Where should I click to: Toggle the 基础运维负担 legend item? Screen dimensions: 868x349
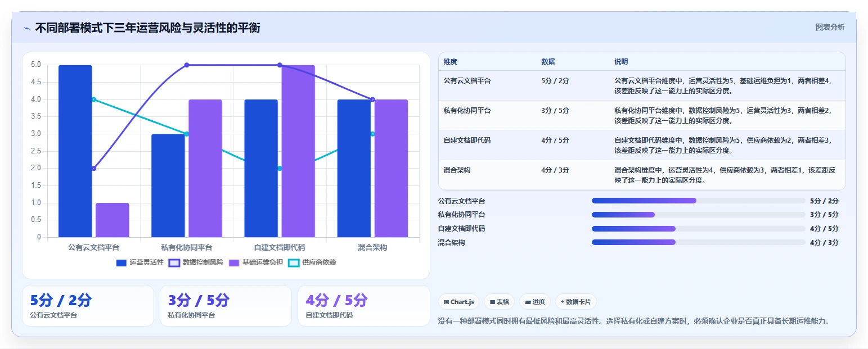point(256,262)
